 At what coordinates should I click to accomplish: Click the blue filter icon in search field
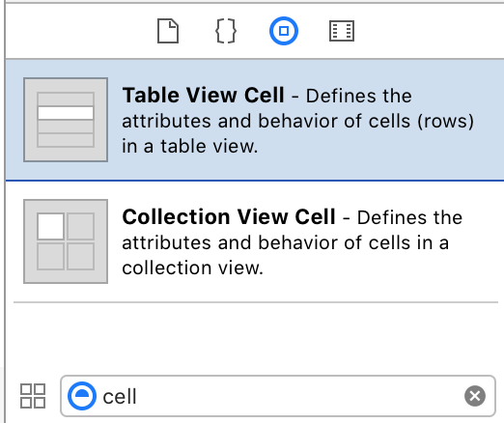point(82,396)
